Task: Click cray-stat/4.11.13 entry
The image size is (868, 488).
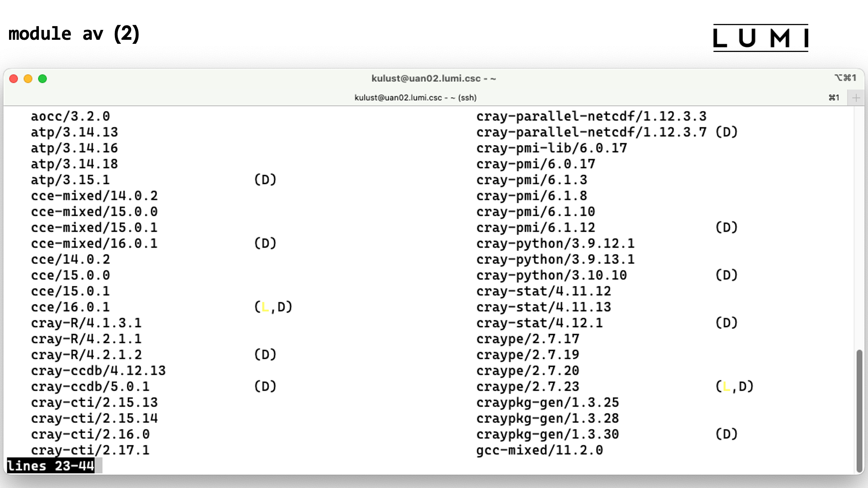Action: [544, 307]
